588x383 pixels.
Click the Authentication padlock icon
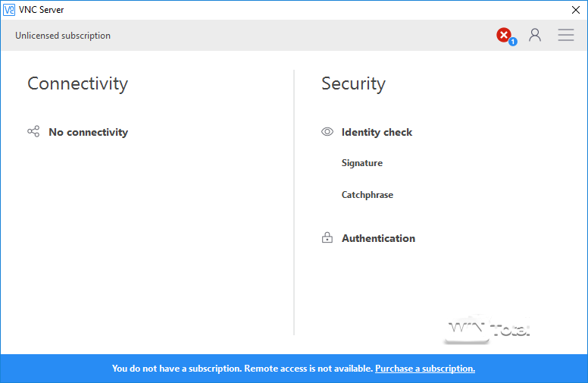pos(327,238)
